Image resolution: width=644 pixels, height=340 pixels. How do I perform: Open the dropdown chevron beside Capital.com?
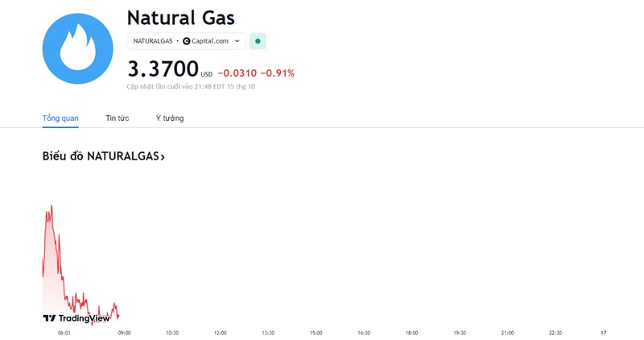click(x=237, y=41)
